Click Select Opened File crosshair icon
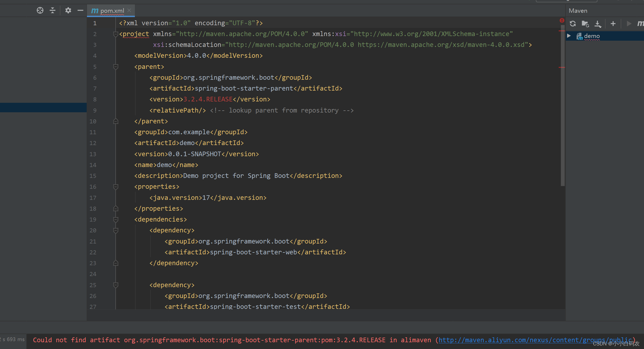This screenshot has width=644, height=349. [40, 11]
